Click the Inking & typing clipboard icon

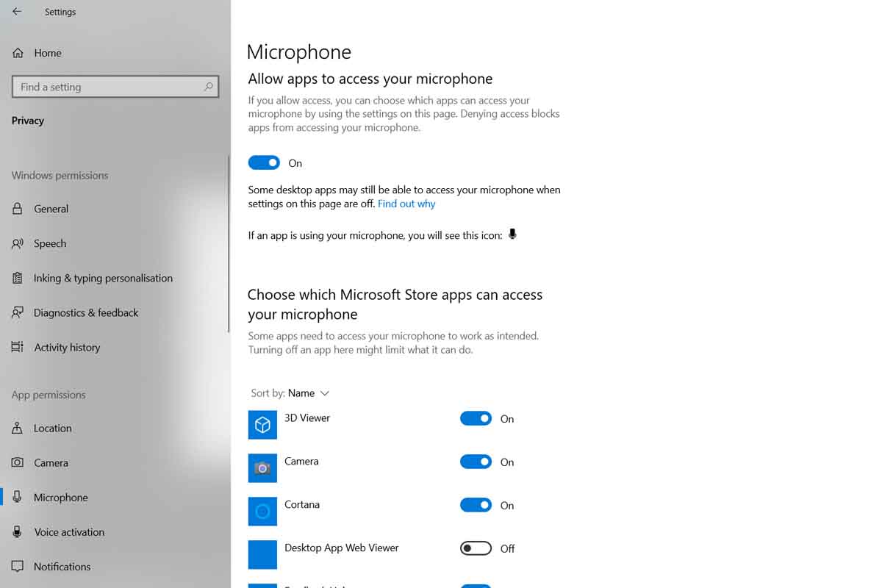pyautogui.click(x=18, y=278)
